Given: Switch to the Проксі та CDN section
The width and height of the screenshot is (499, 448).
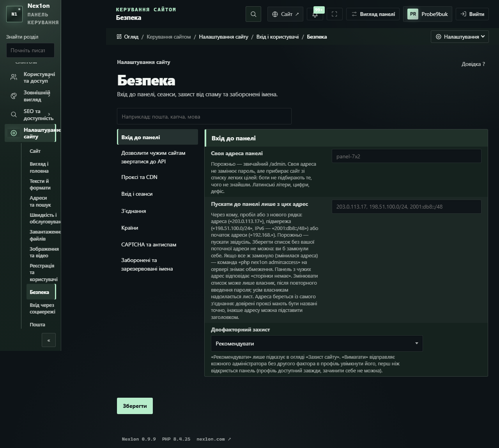Looking at the screenshot, I should click(x=157, y=177).
